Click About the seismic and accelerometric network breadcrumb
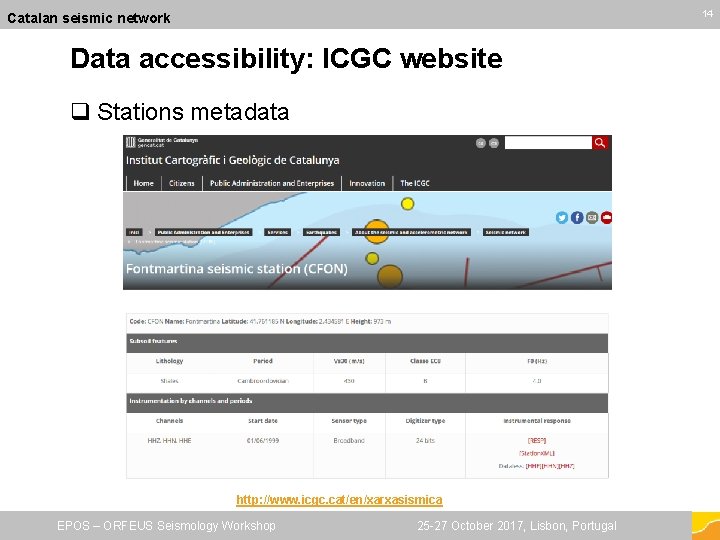 pyautogui.click(x=411, y=232)
